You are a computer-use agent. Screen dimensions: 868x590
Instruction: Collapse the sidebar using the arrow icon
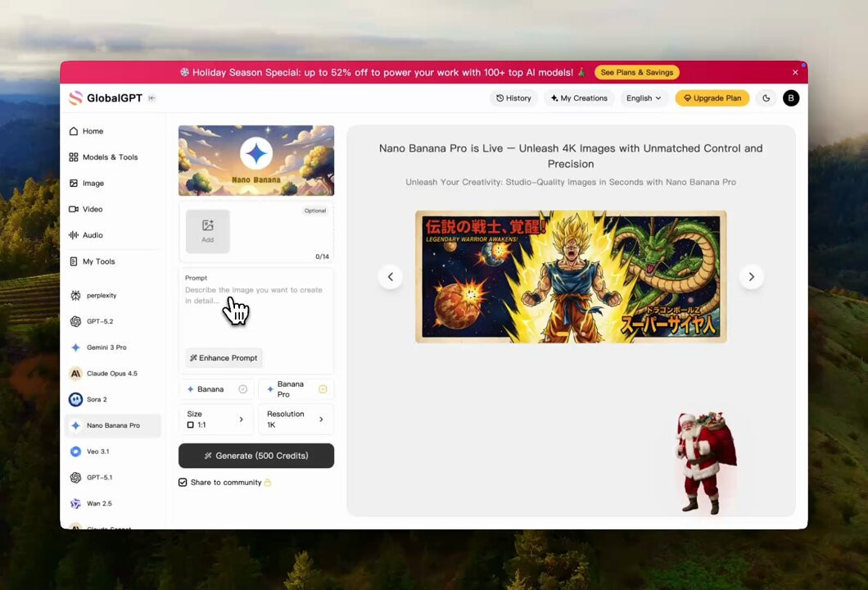(151, 98)
